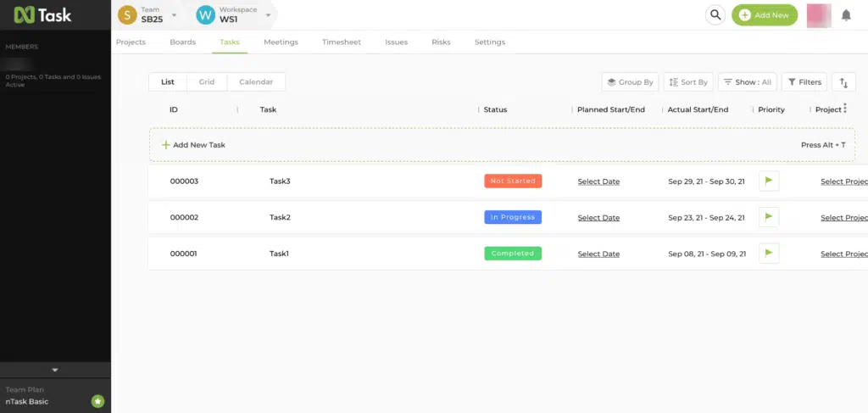Expand the Team SB25 dropdown

point(174,15)
